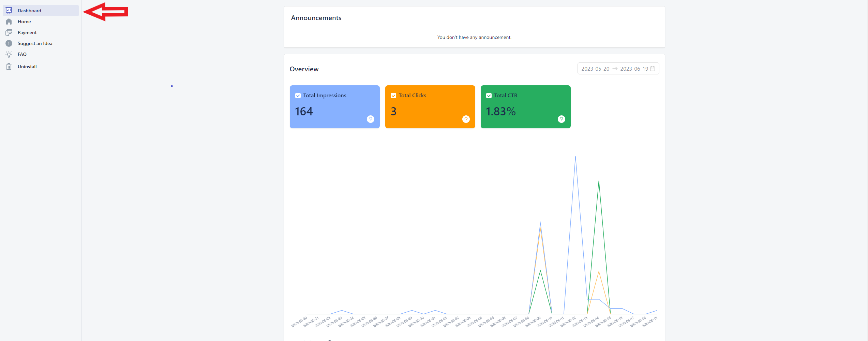This screenshot has width=868, height=341.
Task: Click the 1.83% CTR value
Action: click(x=501, y=111)
